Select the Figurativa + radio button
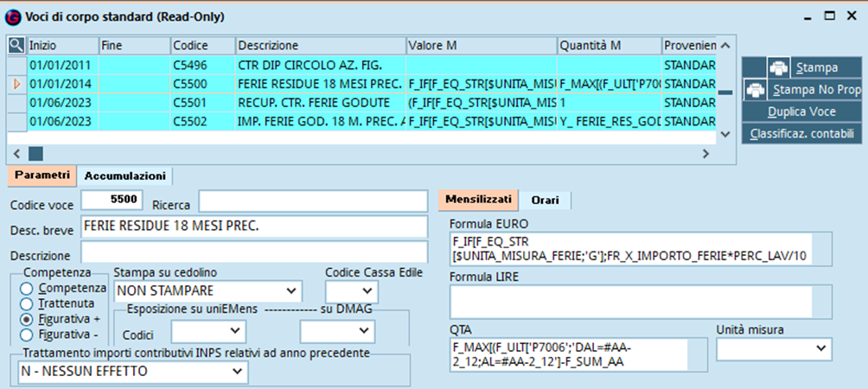This screenshot has height=389, width=868. tap(25, 319)
